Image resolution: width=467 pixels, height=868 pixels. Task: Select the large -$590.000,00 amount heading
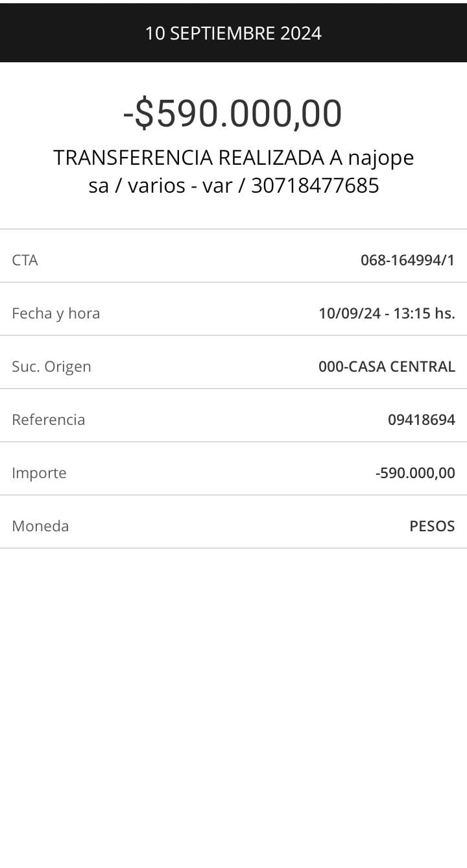(x=233, y=114)
